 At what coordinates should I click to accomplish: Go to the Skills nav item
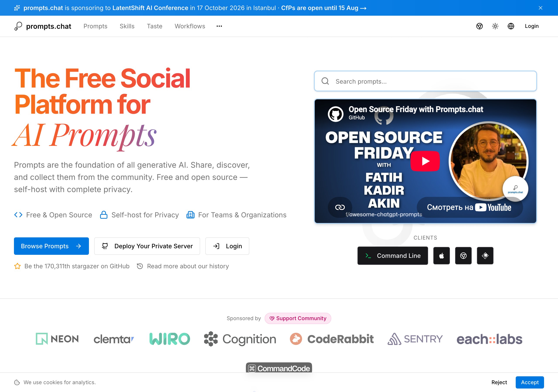pos(127,26)
